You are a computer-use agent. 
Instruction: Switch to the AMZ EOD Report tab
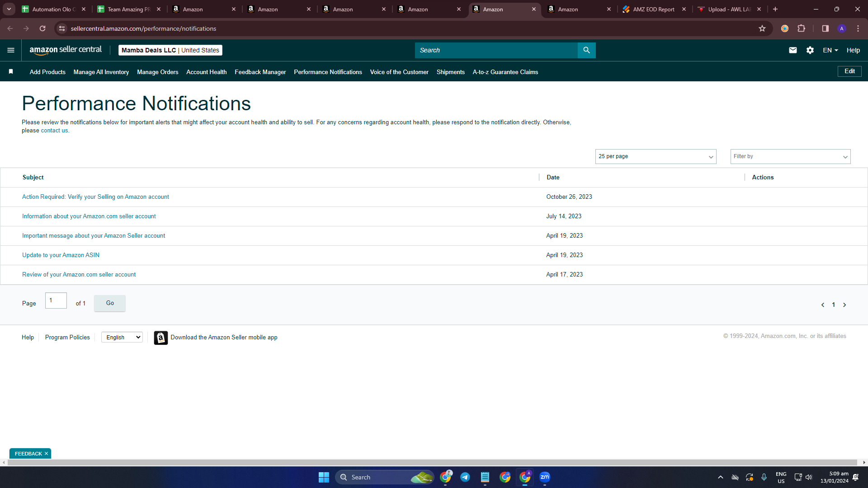[654, 9]
